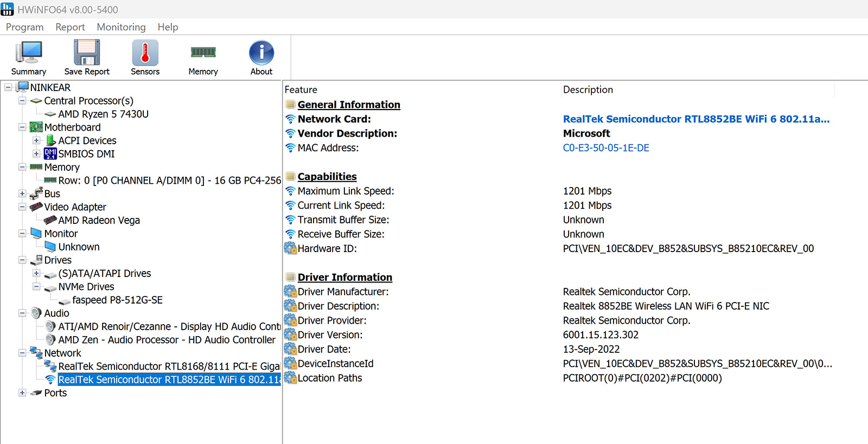Collapse the Motherboard node
This screenshot has height=444, width=868.
click(22, 127)
